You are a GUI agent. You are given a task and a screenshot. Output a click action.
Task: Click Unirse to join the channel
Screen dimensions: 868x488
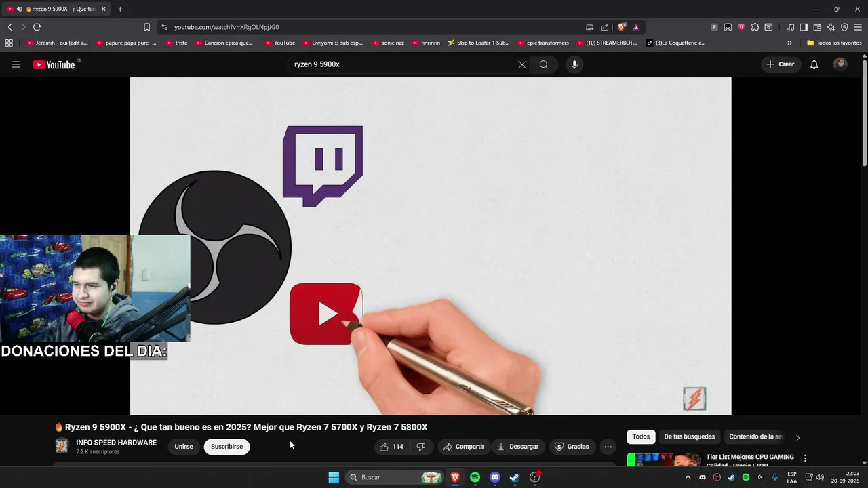pyautogui.click(x=184, y=447)
